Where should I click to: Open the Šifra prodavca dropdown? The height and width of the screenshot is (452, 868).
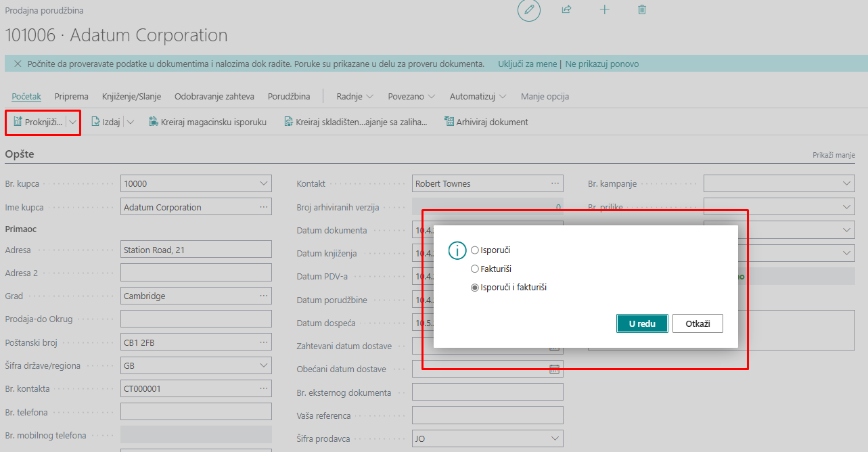(x=554, y=438)
